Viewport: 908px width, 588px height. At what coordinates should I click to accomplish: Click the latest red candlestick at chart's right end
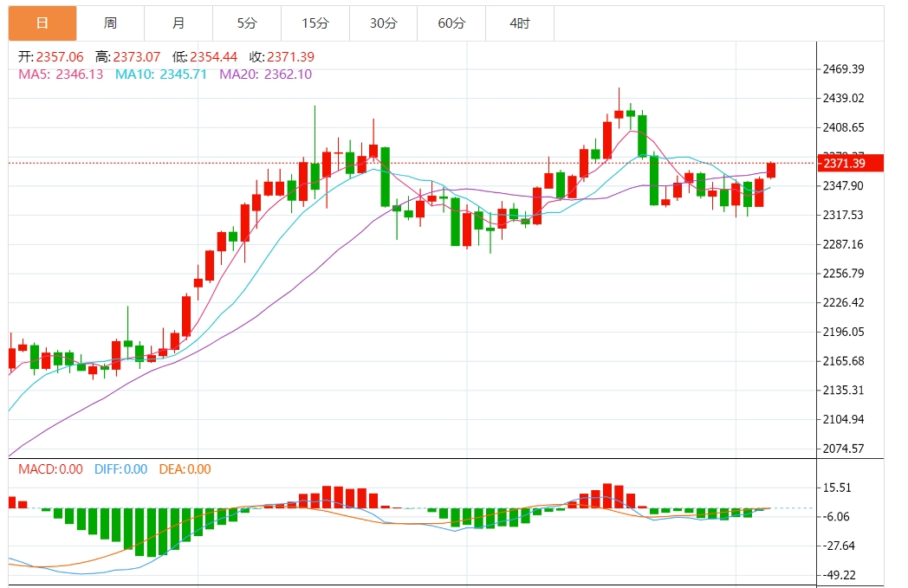(x=771, y=170)
